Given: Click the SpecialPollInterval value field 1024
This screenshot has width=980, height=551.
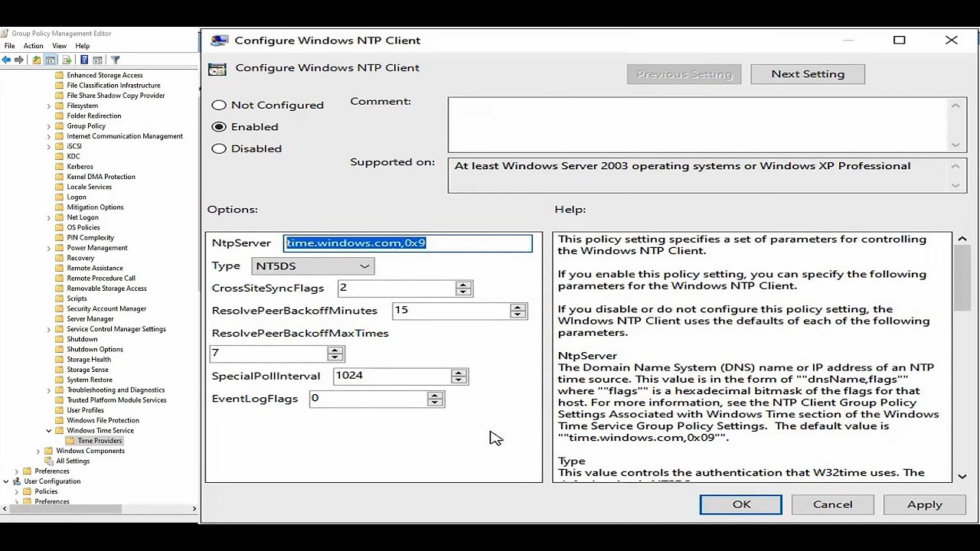Looking at the screenshot, I should (392, 376).
